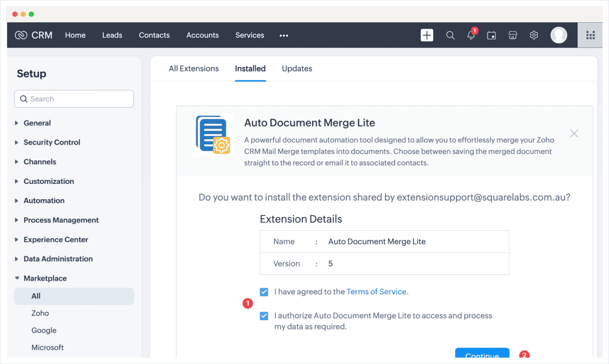
Task: Click the Continue button
Action: click(x=482, y=353)
